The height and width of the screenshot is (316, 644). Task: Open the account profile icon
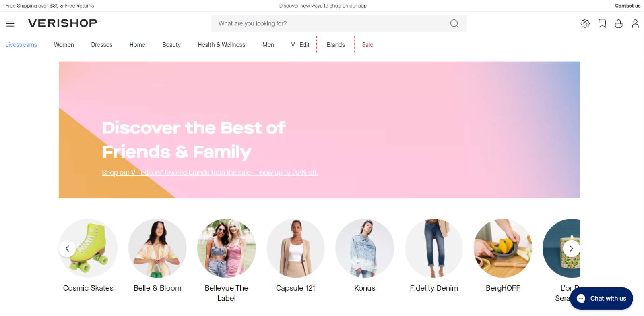[635, 24]
